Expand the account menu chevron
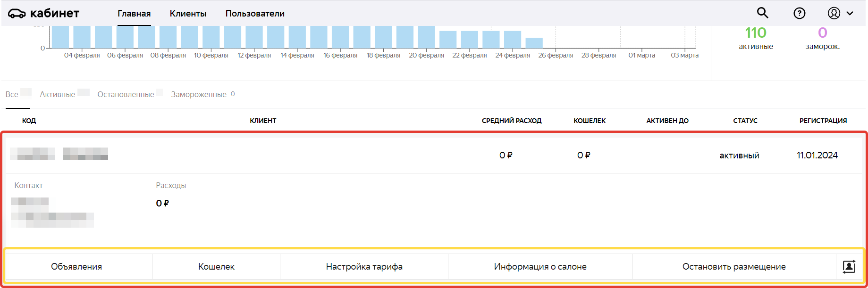 pos(850,13)
